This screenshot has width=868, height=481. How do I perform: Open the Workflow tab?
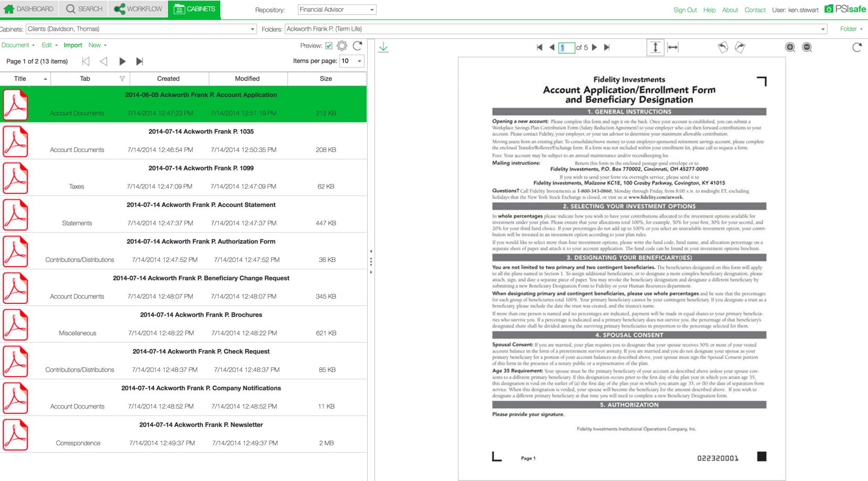(x=138, y=9)
